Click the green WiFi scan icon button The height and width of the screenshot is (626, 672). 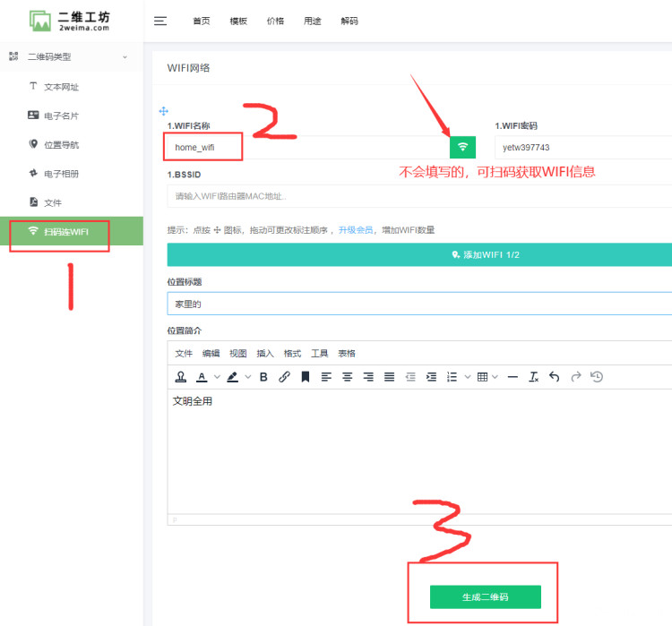[462, 147]
